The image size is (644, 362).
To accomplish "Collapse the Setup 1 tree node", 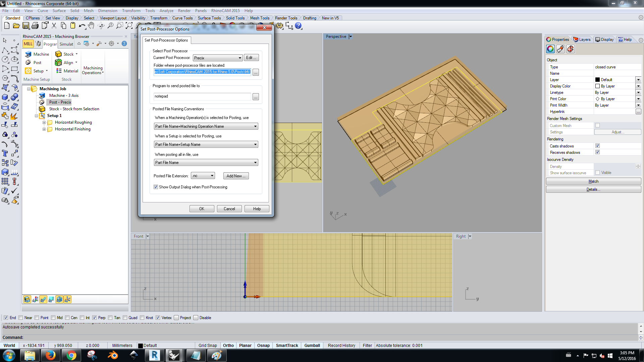I will [36, 116].
